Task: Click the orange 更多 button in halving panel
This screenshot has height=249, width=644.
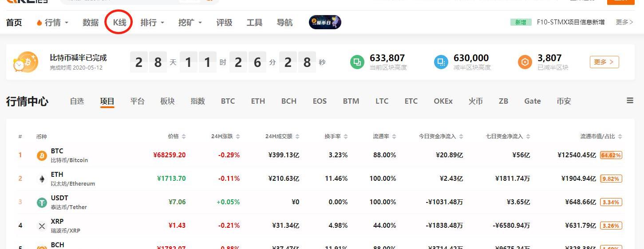Action: pyautogui.click(x=604, y=62)
